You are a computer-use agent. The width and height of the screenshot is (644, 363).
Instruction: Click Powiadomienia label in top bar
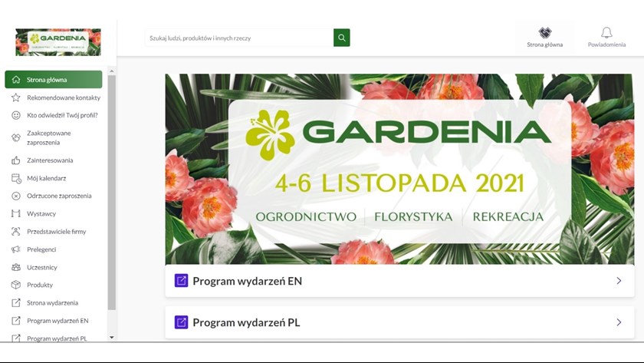tap(606, 45)
